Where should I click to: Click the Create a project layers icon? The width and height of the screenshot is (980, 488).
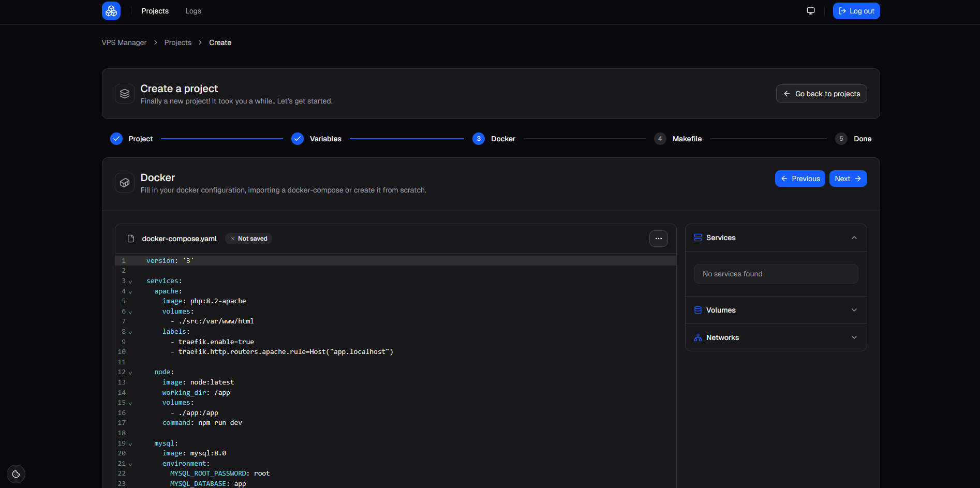coord(125,94)
